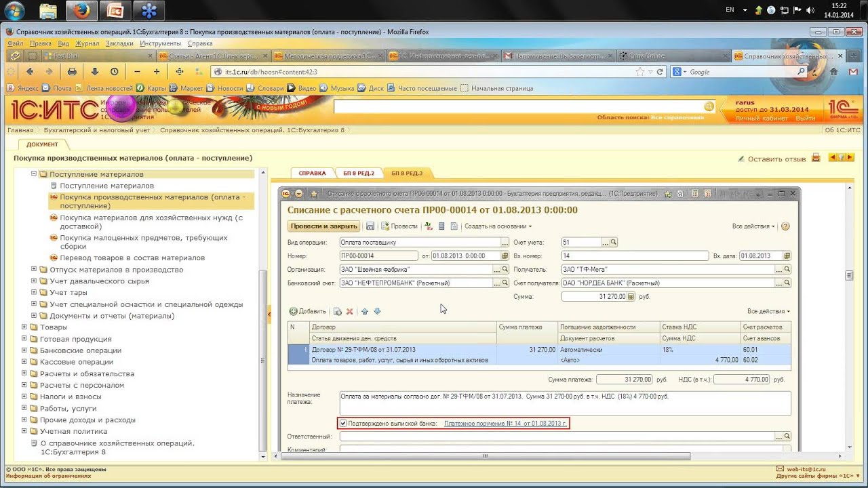Open the help question mark in 1C window

[786, 226]
